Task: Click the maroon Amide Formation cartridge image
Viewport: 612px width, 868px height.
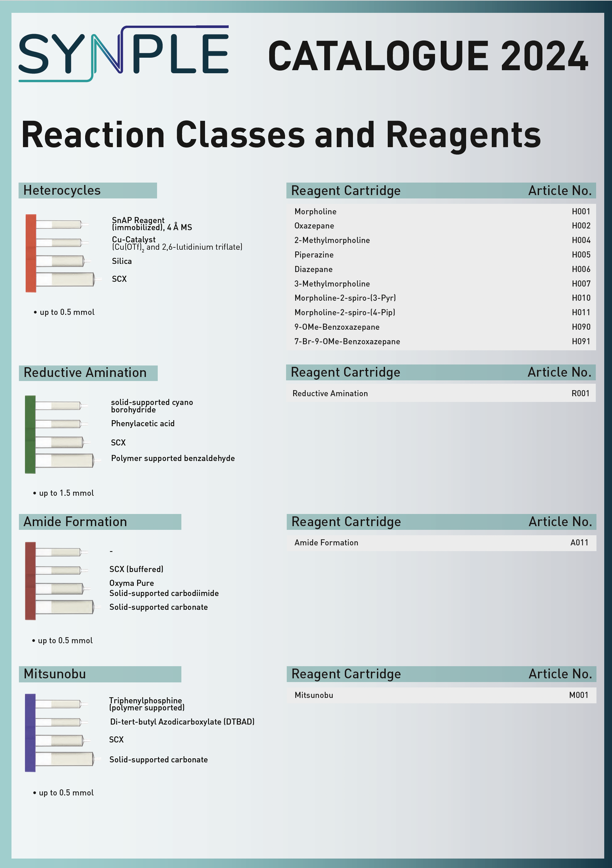Action: [x=60, y=581]
